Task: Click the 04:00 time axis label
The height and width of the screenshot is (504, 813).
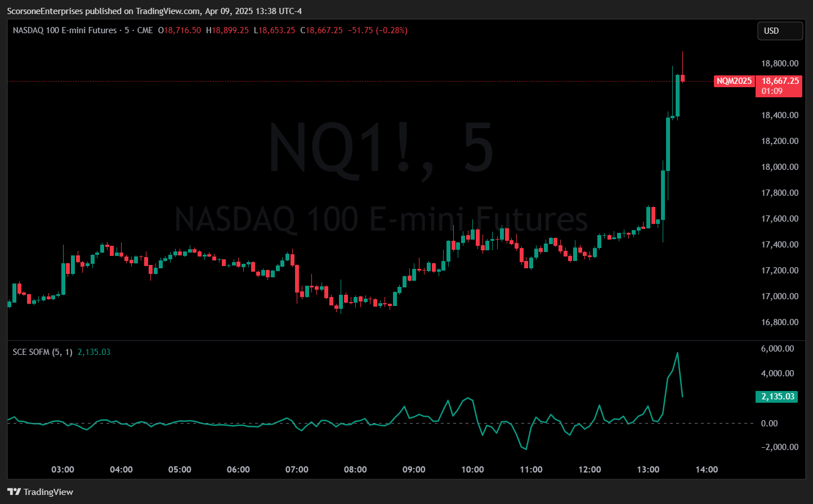Action: pos(122,470)
